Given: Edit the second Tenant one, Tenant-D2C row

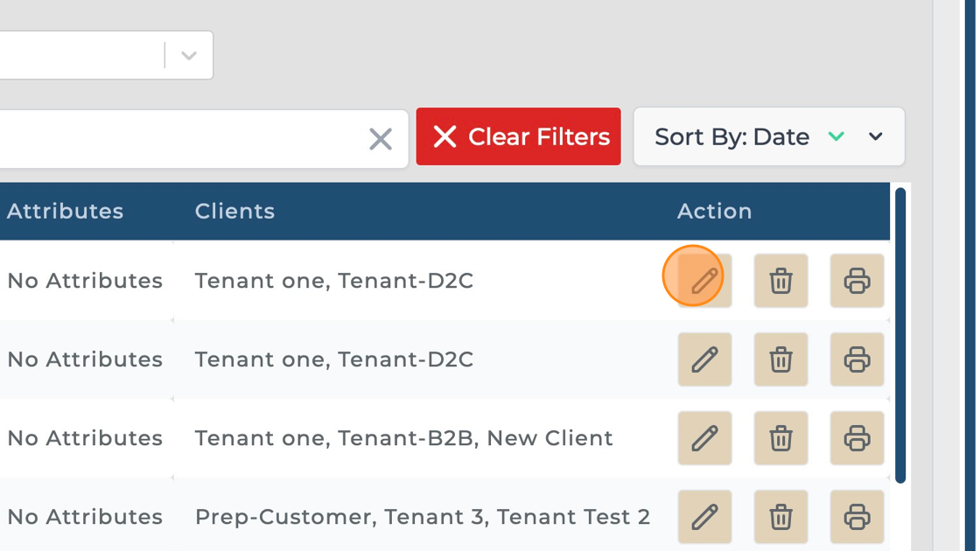Looking at the screenshot, I should pyautogui.click(x=704, y=359).
